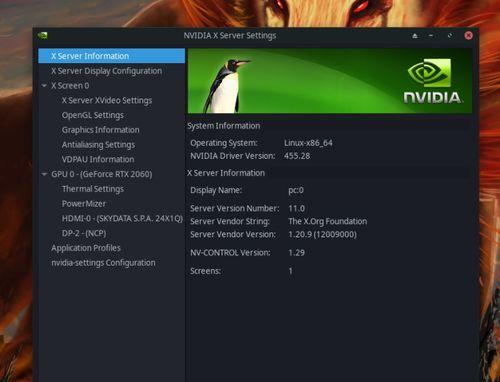Click the Linux-x86_64 operating system value
500x382 pixels.
tap(308, 143)
